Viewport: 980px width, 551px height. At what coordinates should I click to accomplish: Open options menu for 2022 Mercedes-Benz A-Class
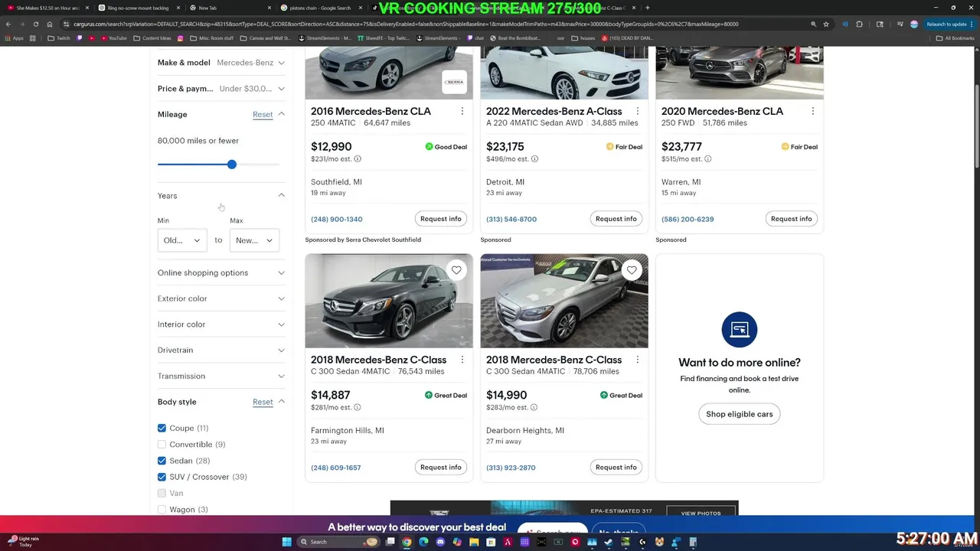pyautogui.click(x=638, y=112)
